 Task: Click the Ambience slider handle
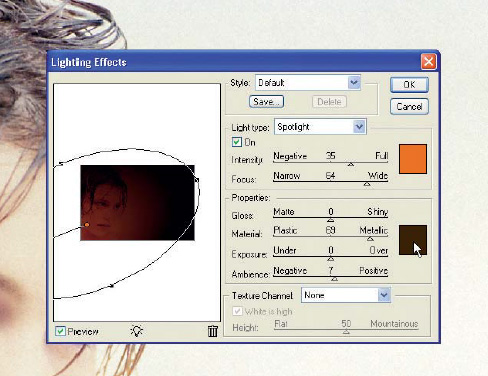click(334, 279)
